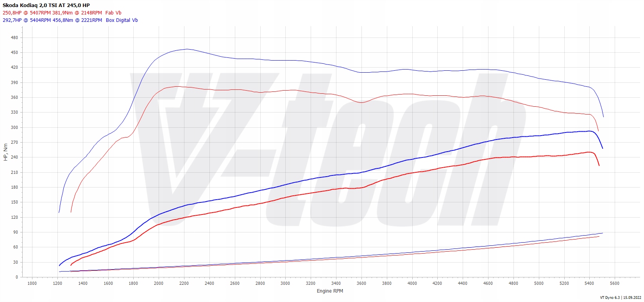Select the 3400 RPM axis label
Image resolution: width=644 pixels, height=302 pixels.
tap(336, 283)
